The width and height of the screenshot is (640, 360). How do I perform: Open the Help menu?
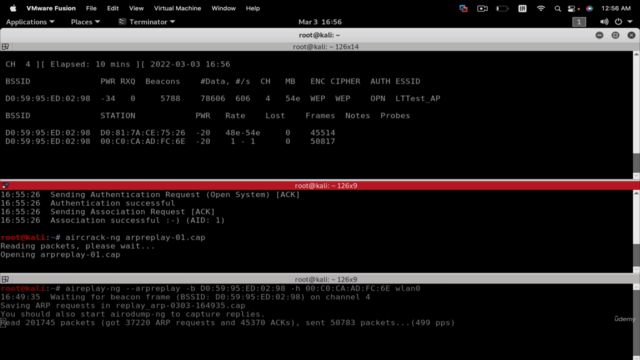pos(253,8)
